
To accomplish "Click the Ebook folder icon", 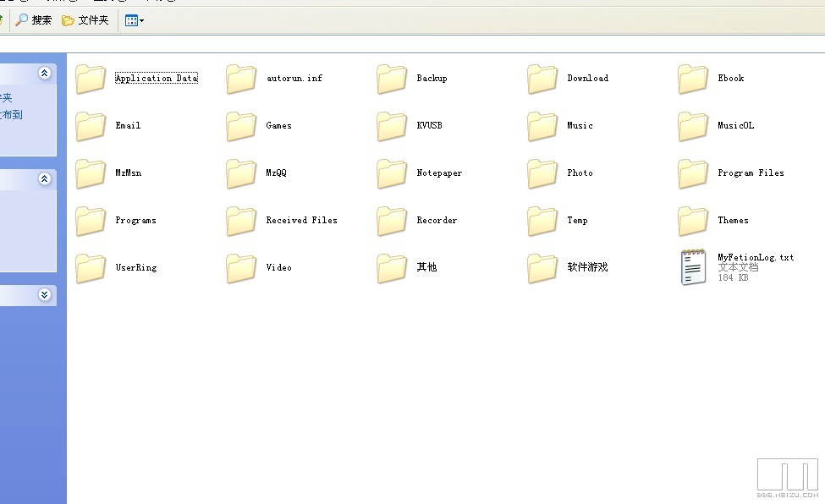I will 693,79.
